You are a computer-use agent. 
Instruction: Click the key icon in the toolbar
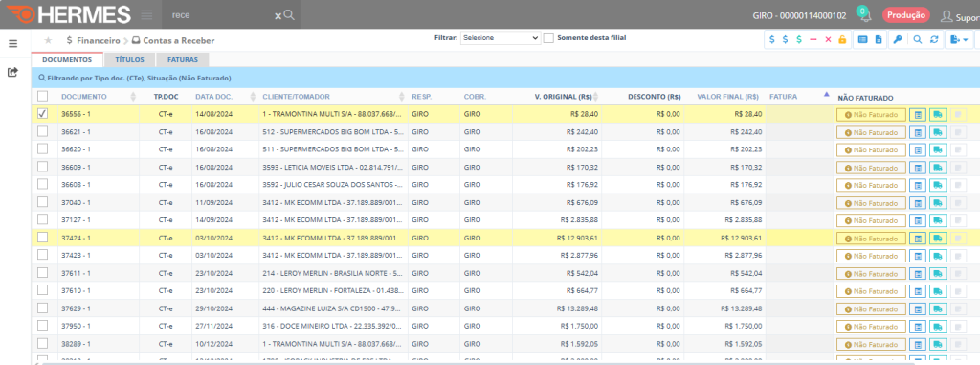897,39
